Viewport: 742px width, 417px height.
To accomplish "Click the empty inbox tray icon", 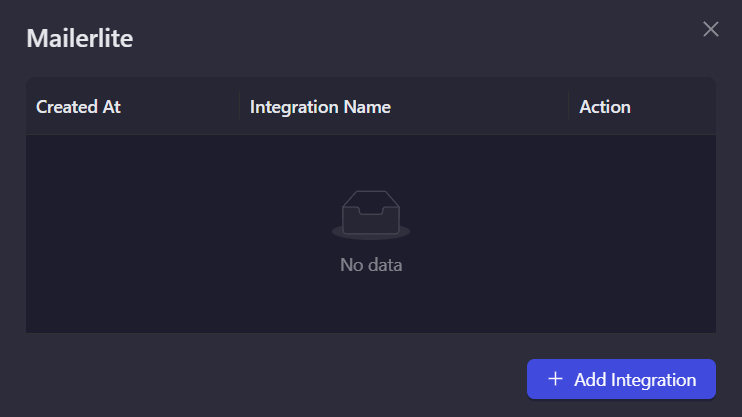I will tap(371, 215).
